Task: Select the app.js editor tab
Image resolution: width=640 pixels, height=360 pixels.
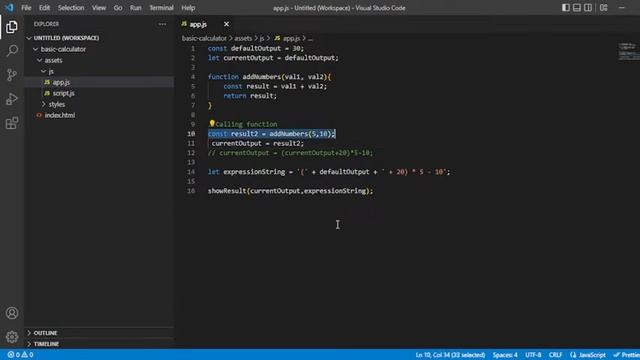Action: point(206,24)
